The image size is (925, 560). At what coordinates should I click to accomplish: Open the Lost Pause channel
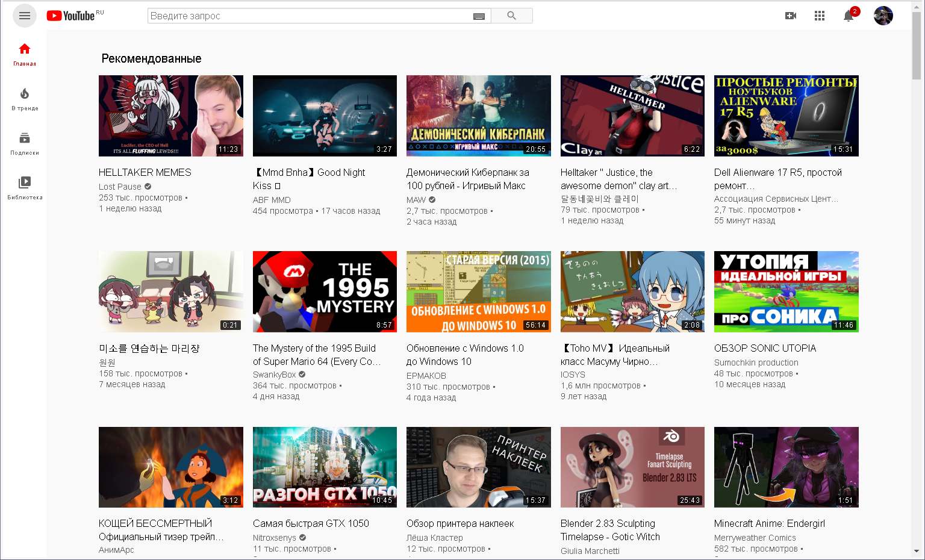[120, 187]
